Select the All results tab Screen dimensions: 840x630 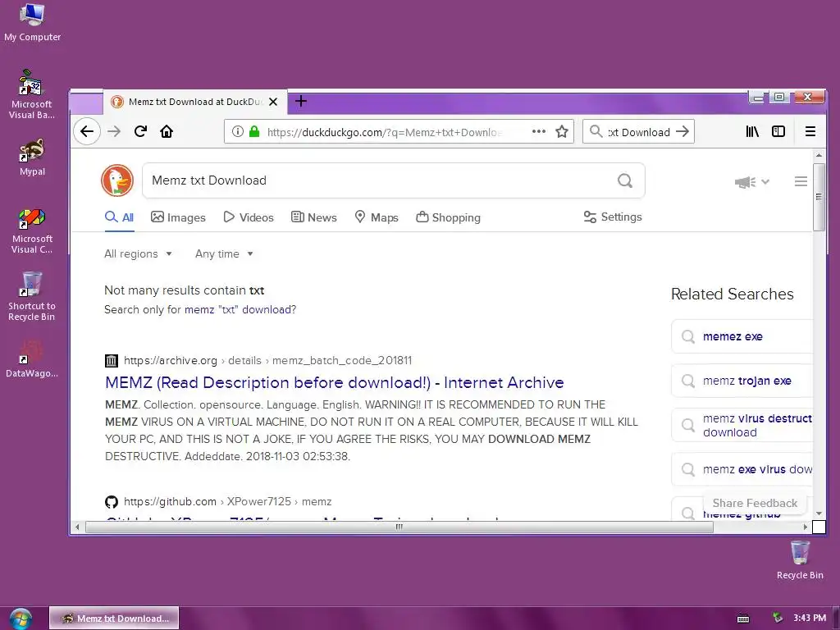click(120, 217)
